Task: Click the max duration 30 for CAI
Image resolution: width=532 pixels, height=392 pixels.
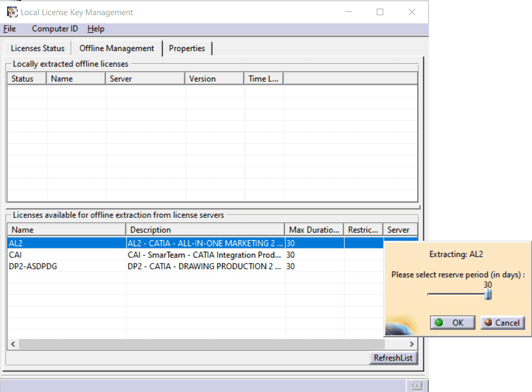Action: (290, 255)
